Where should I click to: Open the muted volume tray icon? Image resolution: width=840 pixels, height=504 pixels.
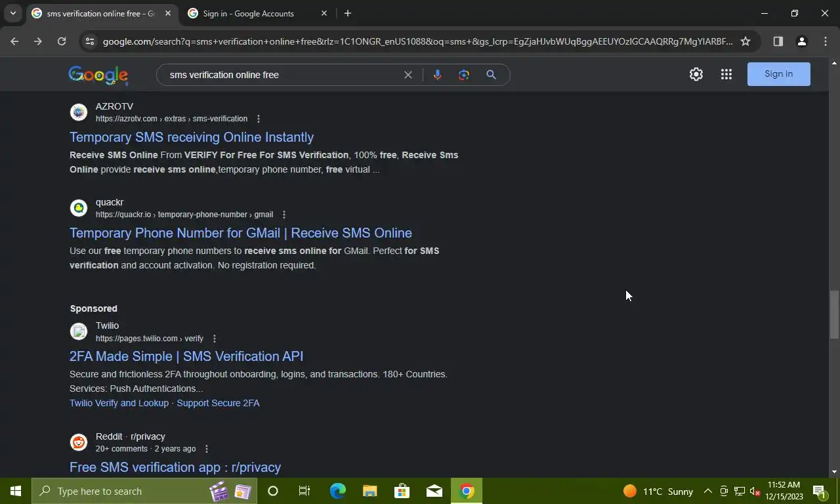tap(755, 491)
